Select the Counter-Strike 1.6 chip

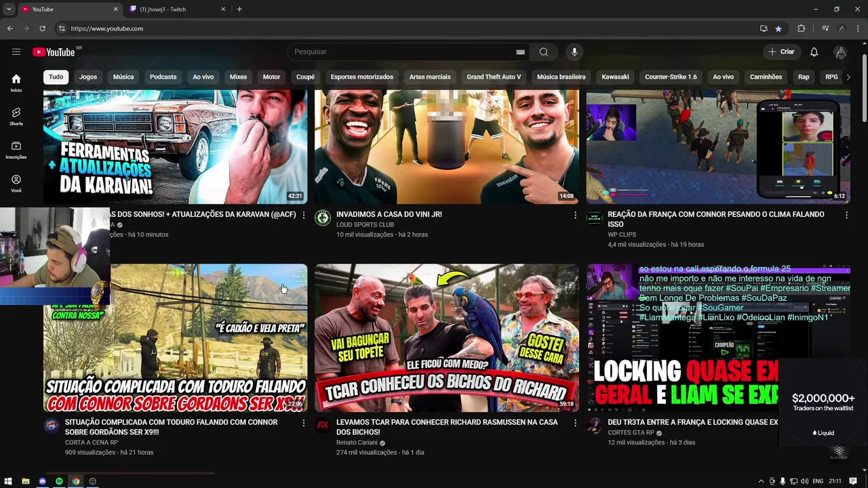671,77
